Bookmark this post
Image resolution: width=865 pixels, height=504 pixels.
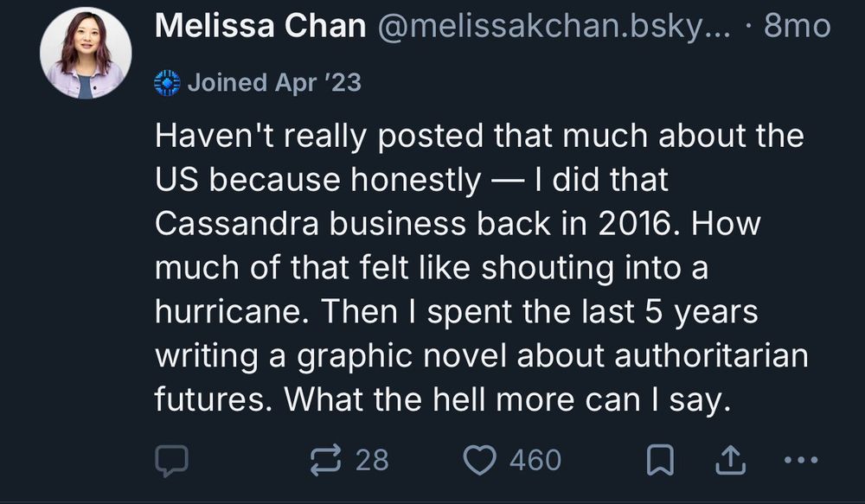[x=660, y=460]
